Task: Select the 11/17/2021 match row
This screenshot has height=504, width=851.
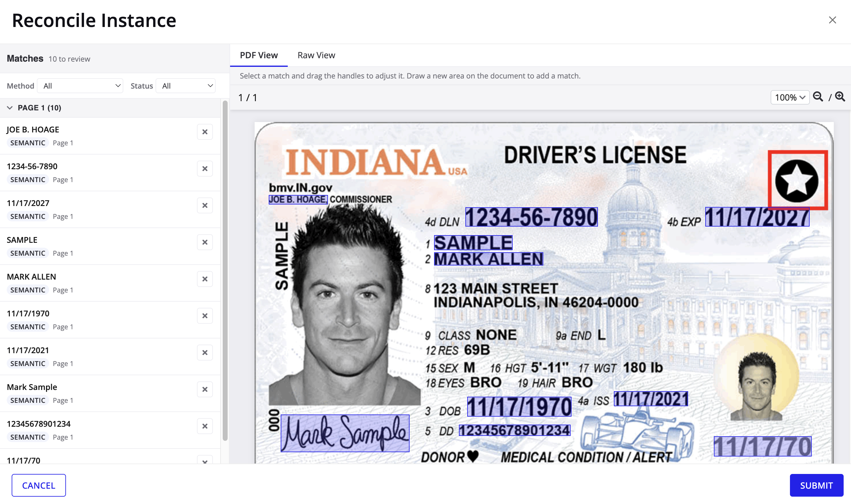Action: [x=110, y=357]
